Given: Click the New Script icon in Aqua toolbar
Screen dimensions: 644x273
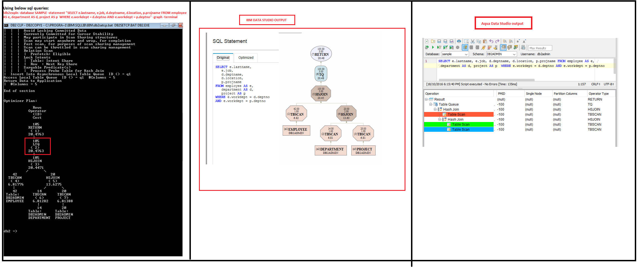Looking at the screenshot, I should (x=427, y=41).
